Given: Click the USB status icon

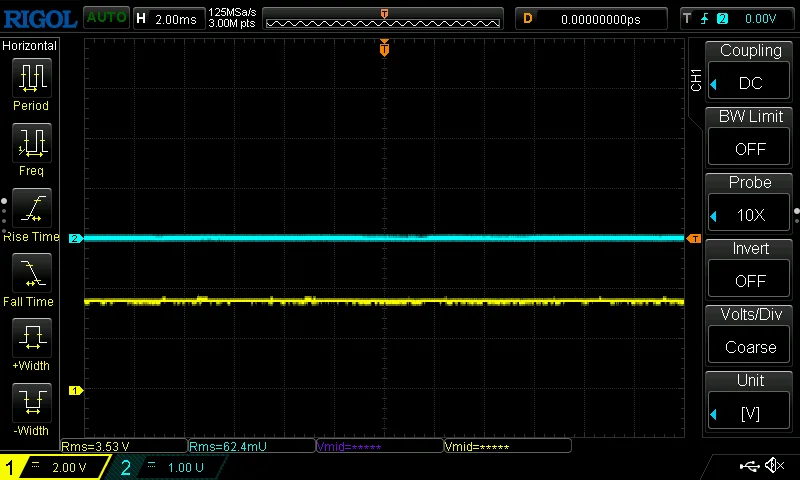Looking at the screenshot, I should coord(749,466).
